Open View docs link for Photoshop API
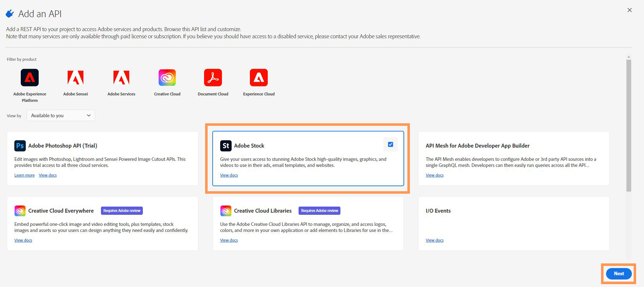644x287 pixels. click(48, 175)
